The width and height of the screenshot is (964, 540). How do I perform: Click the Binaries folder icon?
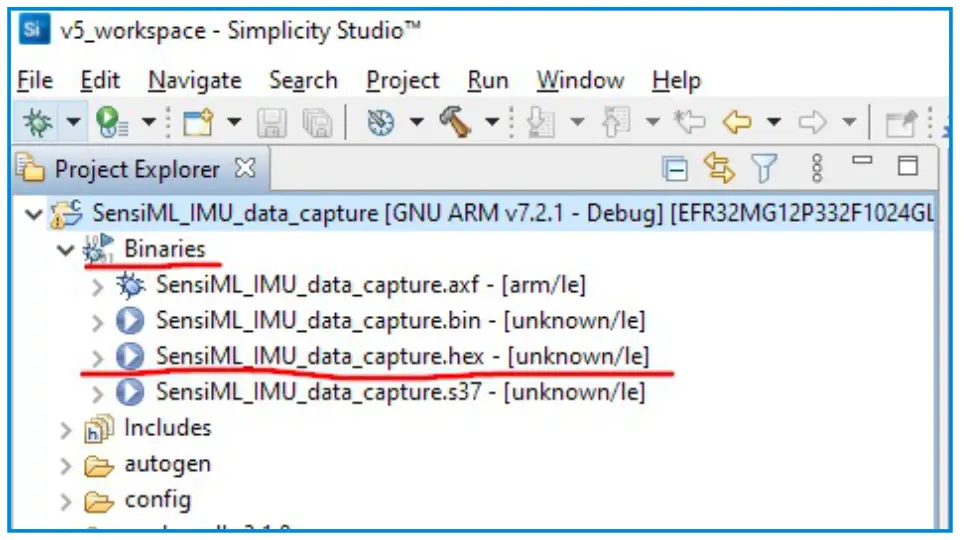pyautogui.click(x=98, y=248)
